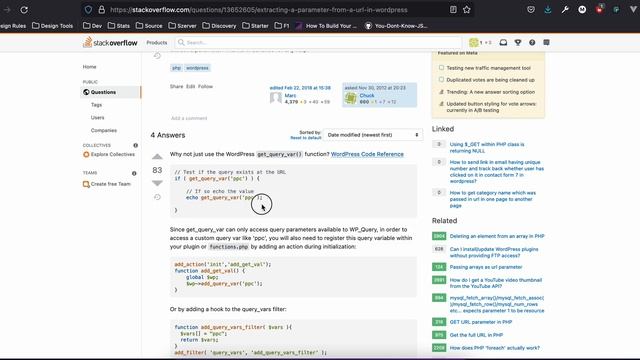Open user profile avatar in top bar
Viewport: 640px width, 360px height.
(473, 42)
